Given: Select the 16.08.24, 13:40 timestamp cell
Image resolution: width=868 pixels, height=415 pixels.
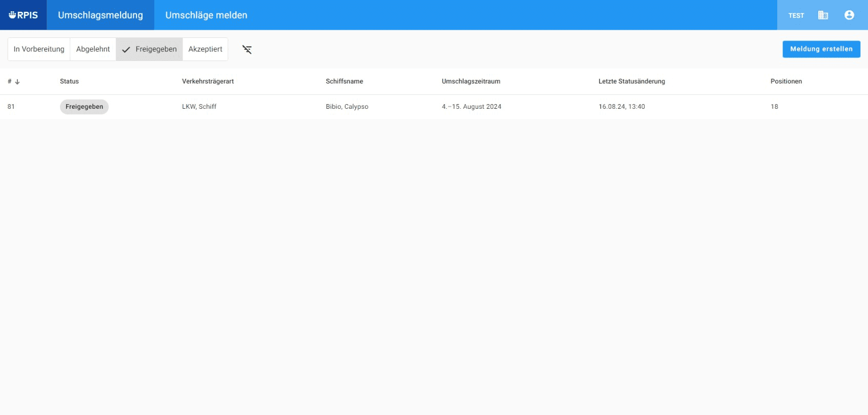Looking at the screenshot, I should (x=621, y=107).
